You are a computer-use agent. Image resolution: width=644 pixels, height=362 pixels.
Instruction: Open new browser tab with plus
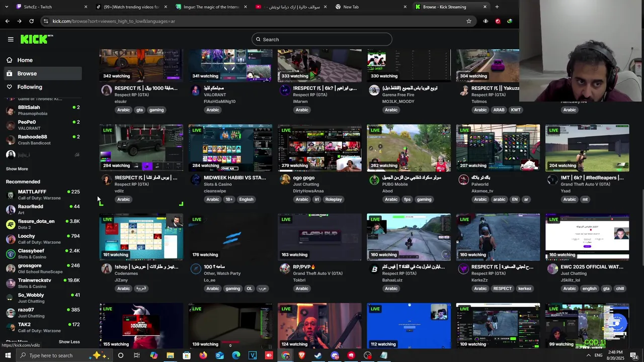click(x=497, y=7)
